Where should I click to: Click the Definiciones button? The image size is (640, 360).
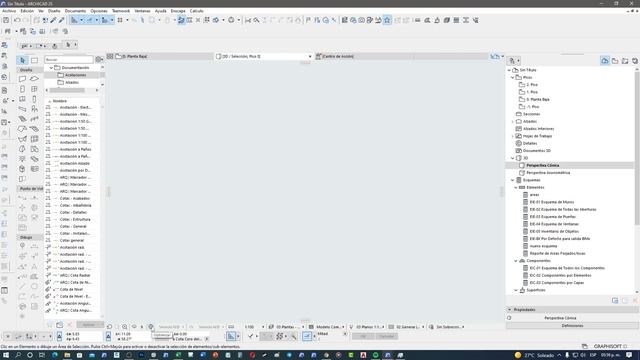(x=572, y=326)
